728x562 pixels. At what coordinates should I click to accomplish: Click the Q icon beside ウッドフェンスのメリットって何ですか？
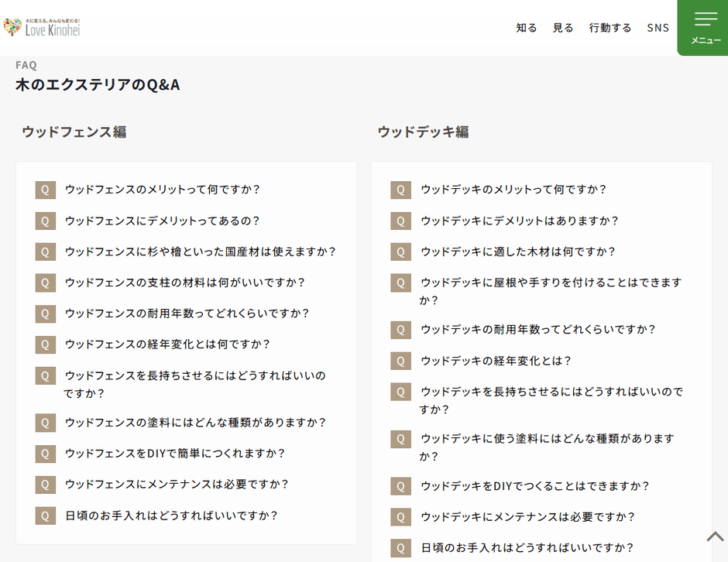click(x=45, y=190)
